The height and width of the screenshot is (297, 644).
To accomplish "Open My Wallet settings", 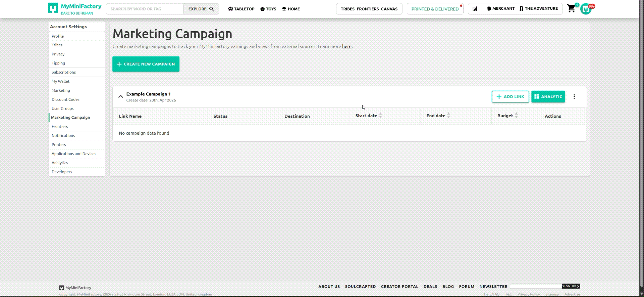I will click(77, 81).
